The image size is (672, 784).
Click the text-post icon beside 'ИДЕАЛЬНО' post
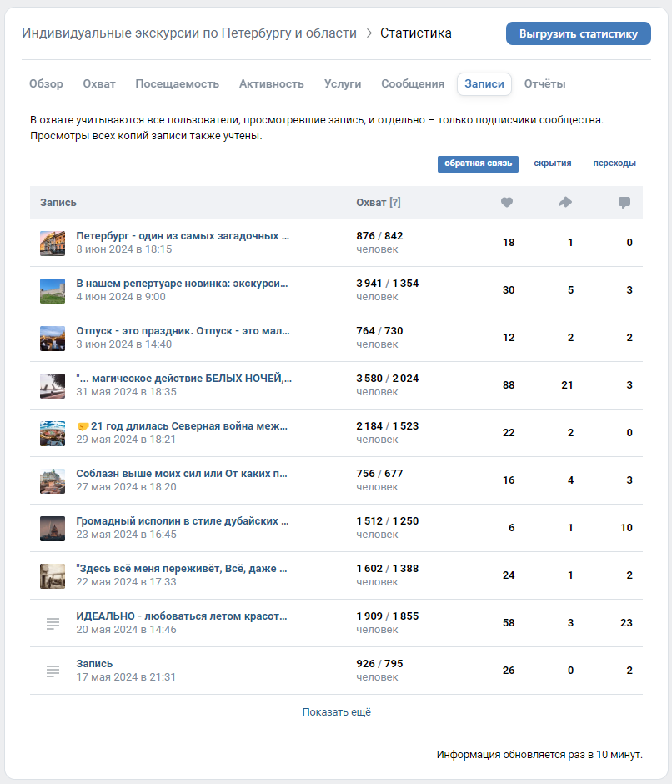tap(53, 623)
